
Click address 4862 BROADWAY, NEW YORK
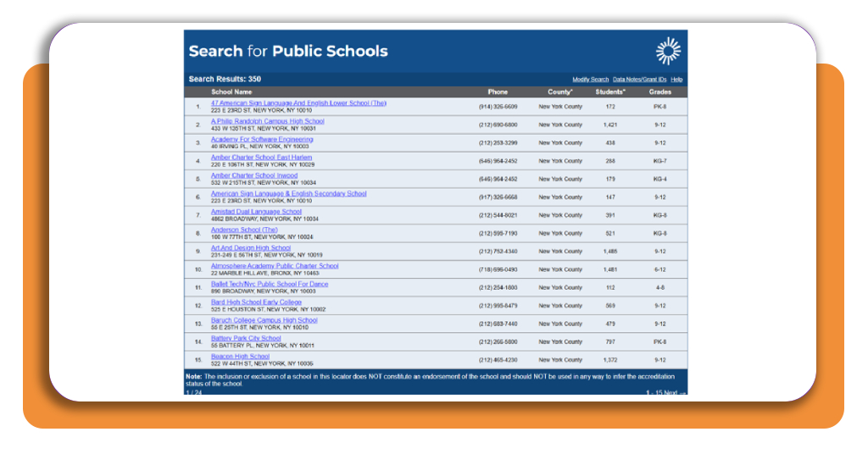click(264, 219)
